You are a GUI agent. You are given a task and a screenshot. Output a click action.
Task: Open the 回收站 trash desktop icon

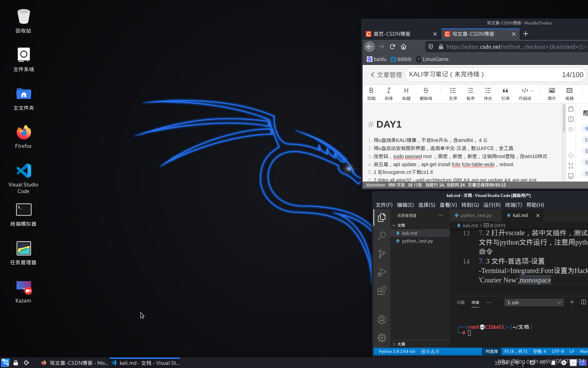23,21
